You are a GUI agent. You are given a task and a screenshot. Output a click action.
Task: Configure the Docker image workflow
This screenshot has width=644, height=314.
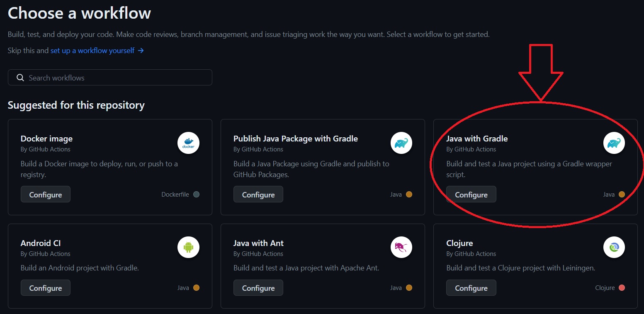click(46, 194)
